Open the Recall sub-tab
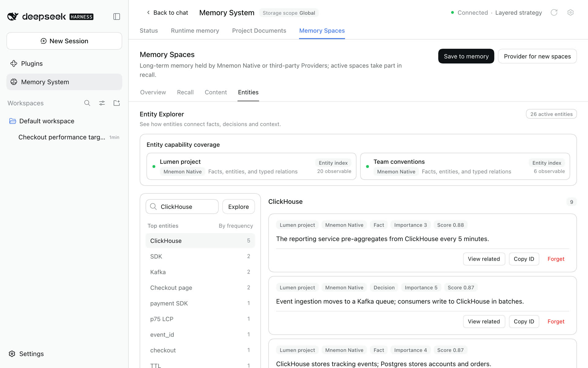588x368 pixels. 185,92
